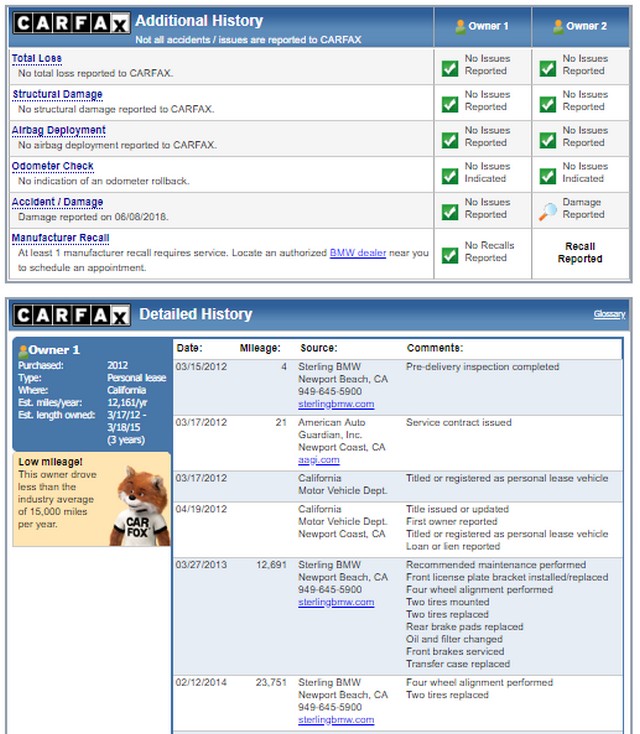The image size is (640, 734).
Task: Click 'Loan or lien reported' comment
Action: tap(453, 546)
